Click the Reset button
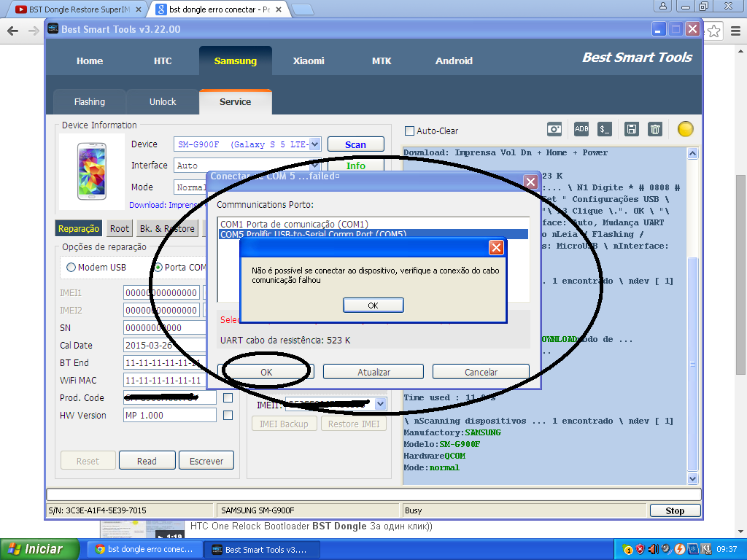Screen dimensions: 747x560 (88, 461)
